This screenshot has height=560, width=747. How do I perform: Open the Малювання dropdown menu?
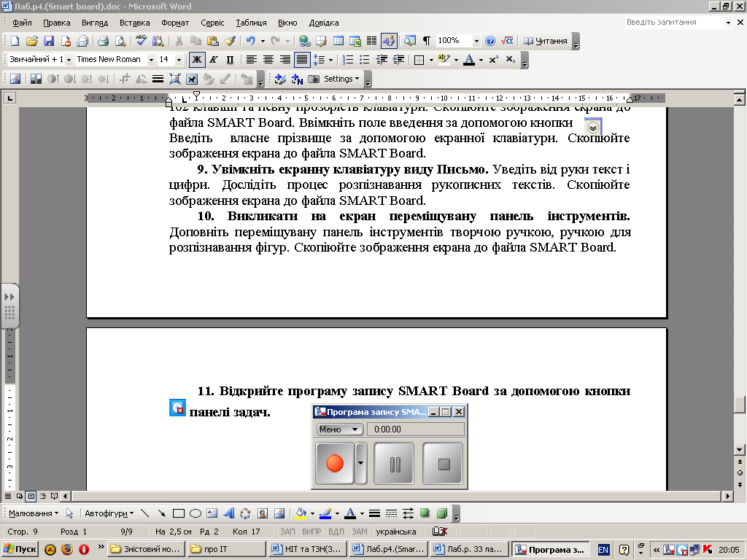tap(34, 513)
